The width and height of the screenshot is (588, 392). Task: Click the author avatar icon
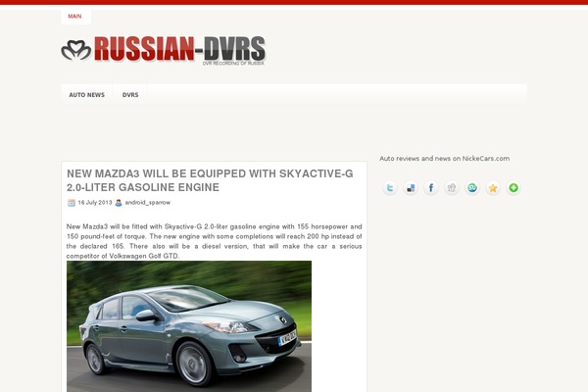pyautogui.click(x=119, y=203)
